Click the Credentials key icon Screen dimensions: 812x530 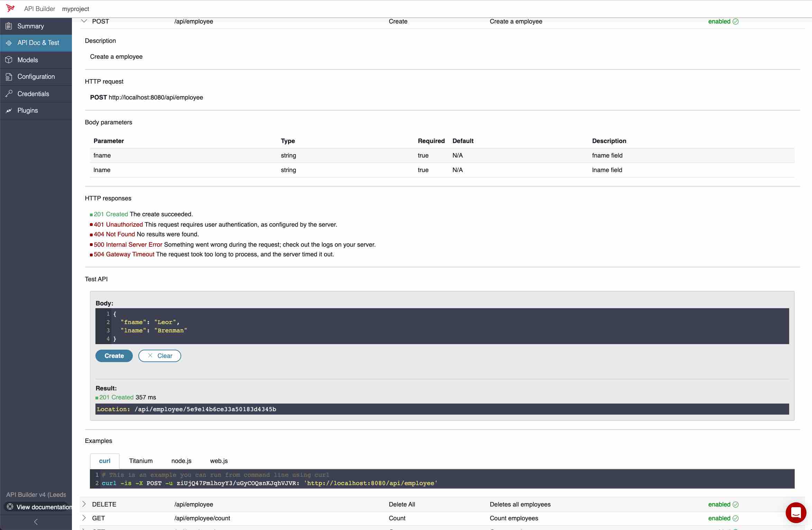pyautogui.click(x=9, y=94)
